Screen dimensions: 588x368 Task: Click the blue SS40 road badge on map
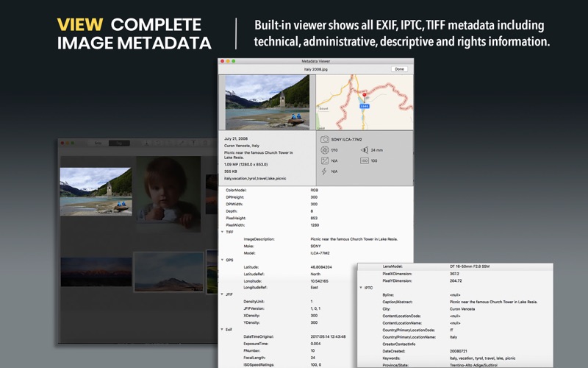(364, 106)
